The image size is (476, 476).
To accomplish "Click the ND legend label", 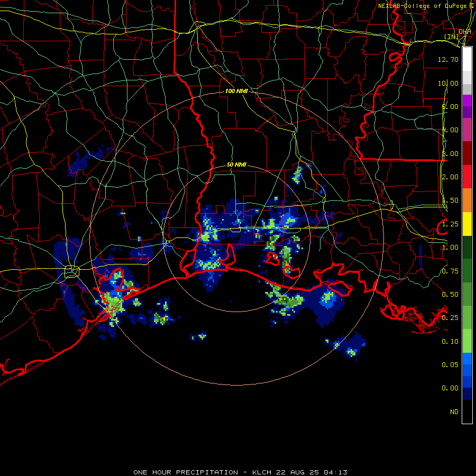I will tap(454, 412).
